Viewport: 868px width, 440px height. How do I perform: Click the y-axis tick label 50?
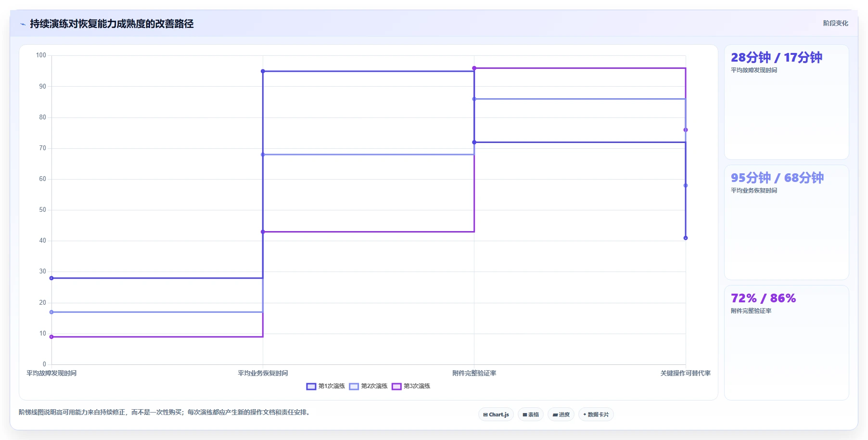43,210
